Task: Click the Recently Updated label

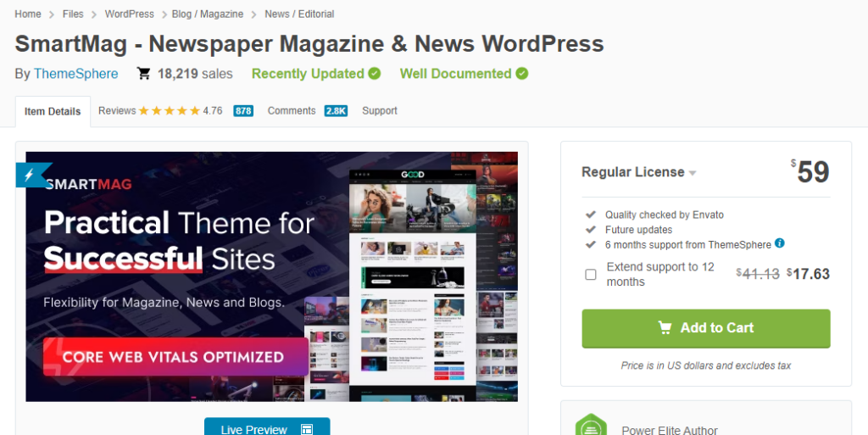Action: [x=308, y=74]
